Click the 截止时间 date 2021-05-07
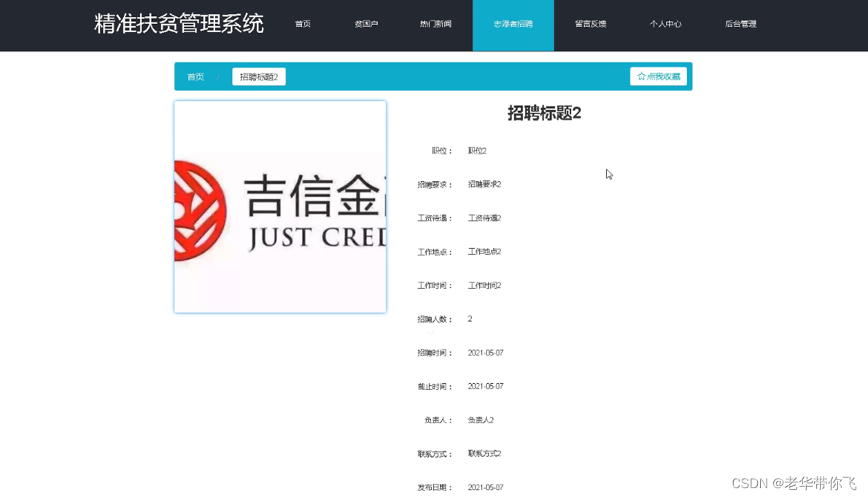The height and width of the screenshot is (497, 868). click(x=486, y=386)
